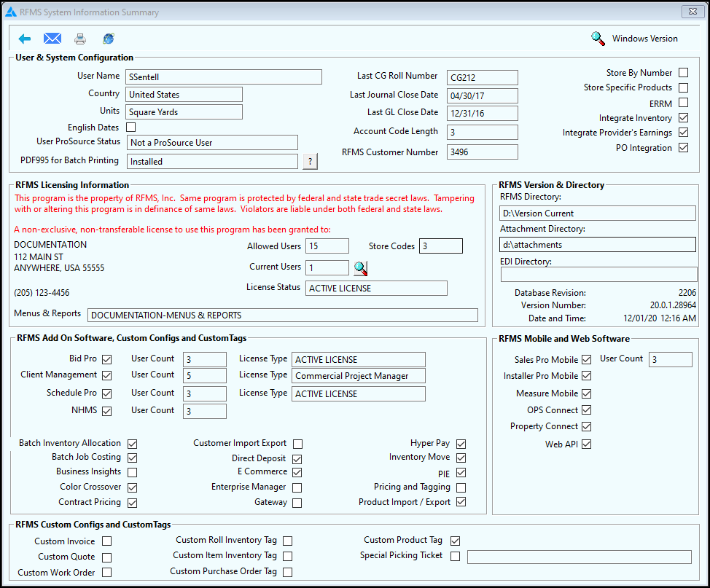Toggle Batch Inventory Allocation checkbox
The height and width of the screenshot is (588, 710).
pos(132,444)
